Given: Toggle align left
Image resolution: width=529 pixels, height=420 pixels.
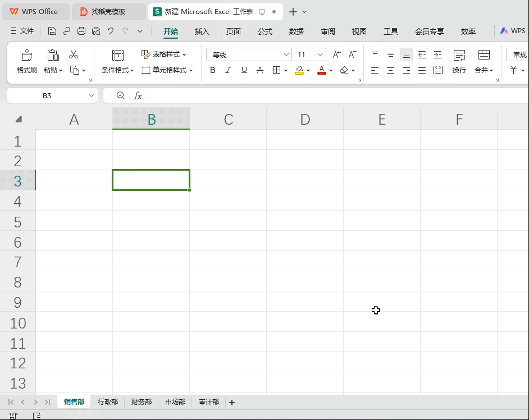Looking at the screenshot, I should coord(375,70).
